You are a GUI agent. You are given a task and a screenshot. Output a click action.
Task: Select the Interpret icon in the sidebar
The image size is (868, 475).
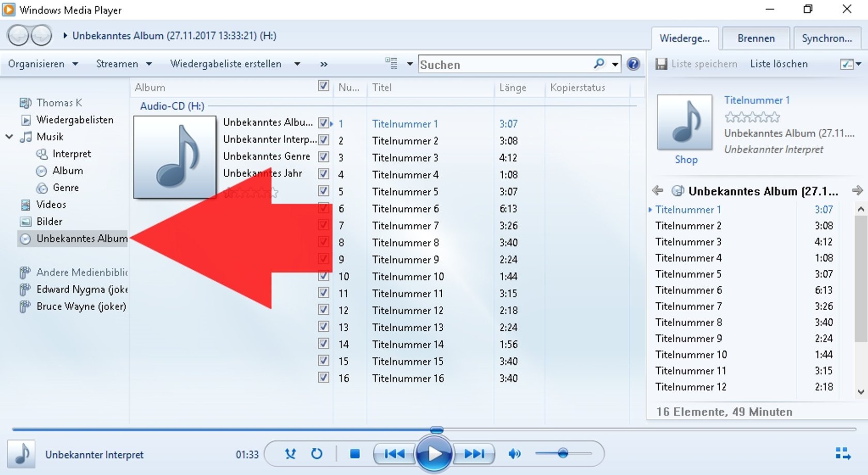point(41,154)
